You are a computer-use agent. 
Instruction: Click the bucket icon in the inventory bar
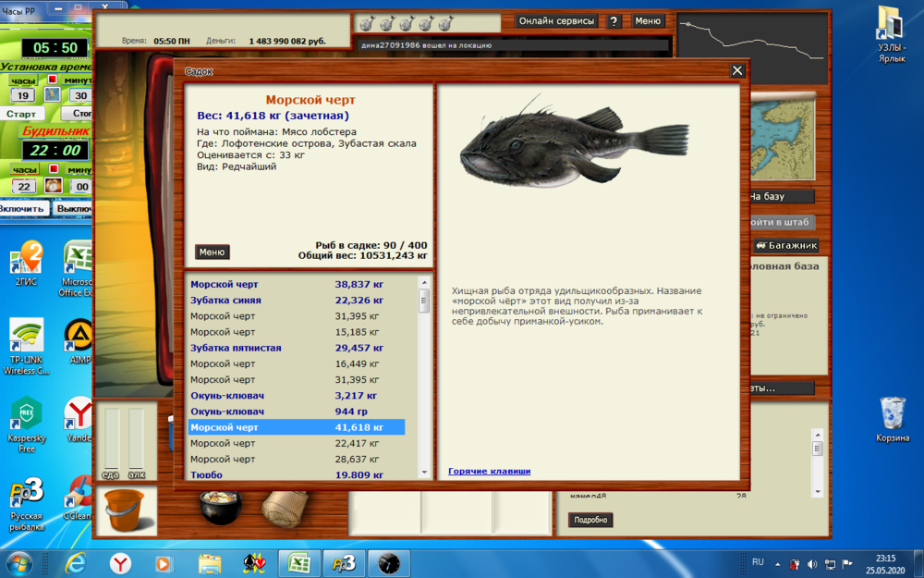[127, 510]
